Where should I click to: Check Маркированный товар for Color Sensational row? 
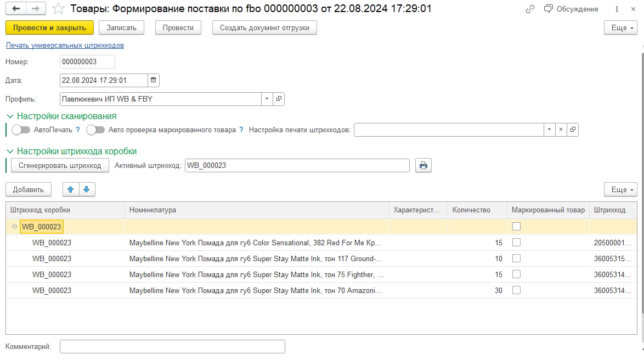[516, 243]
